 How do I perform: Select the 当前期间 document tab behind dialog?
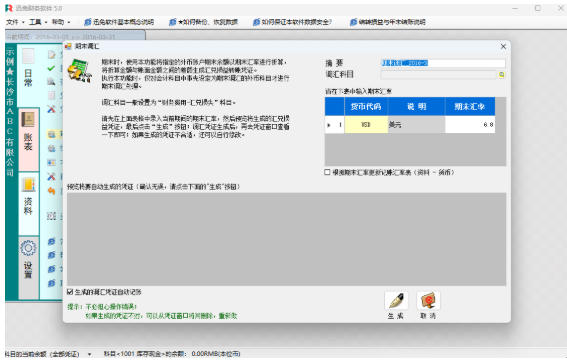[x=75, y=36]
